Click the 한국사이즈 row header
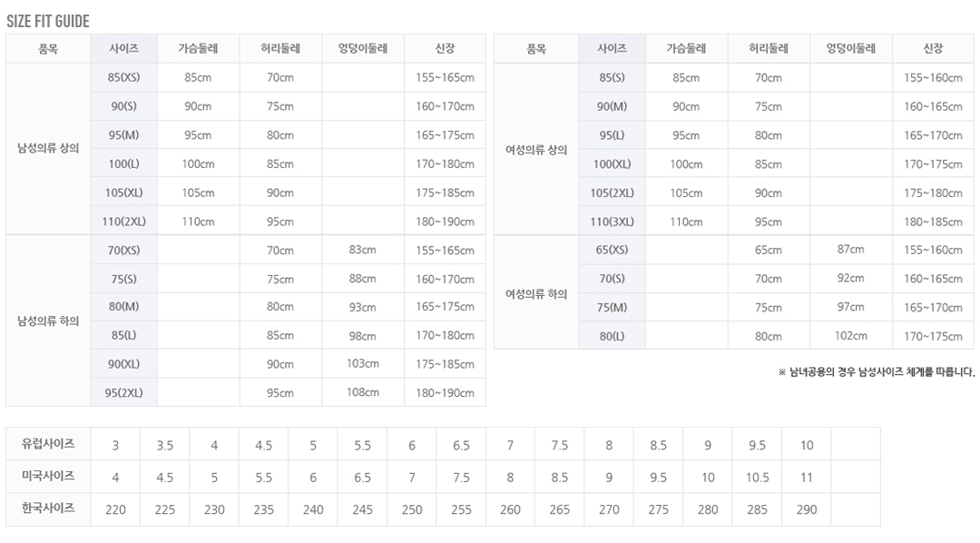Viewport: 980px width, 543px height. [48, 508]
